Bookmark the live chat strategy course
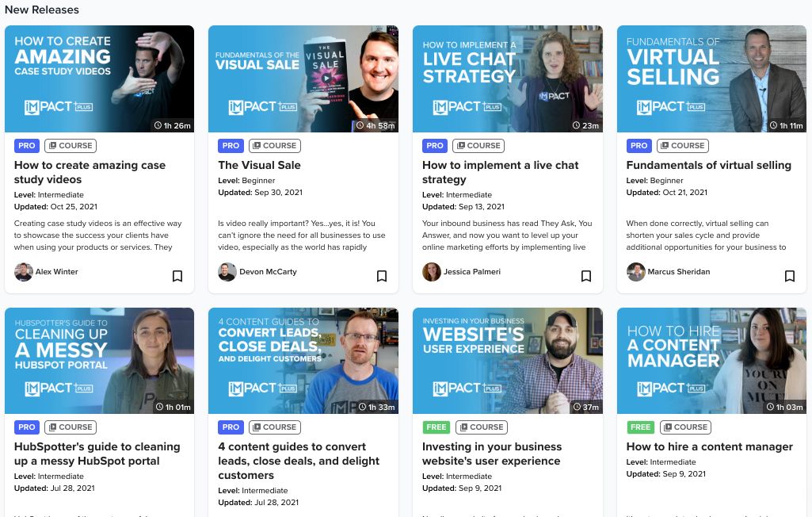812x517 pixels. (x=585, y=276)
